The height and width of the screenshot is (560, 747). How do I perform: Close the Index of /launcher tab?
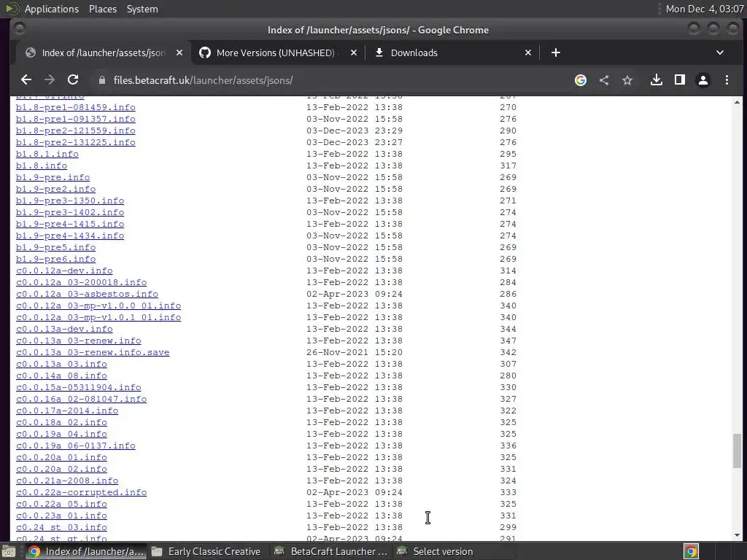pyautogui.click(x=179, y=52)
